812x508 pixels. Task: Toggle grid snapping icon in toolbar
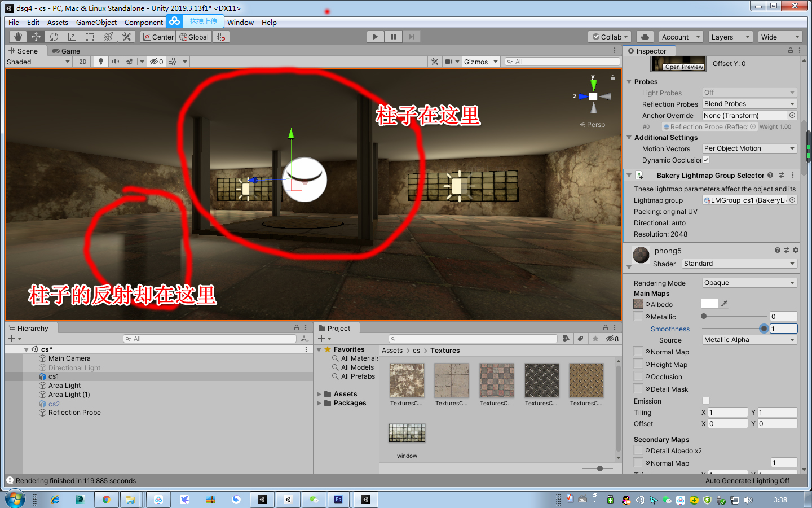point(221,37)
